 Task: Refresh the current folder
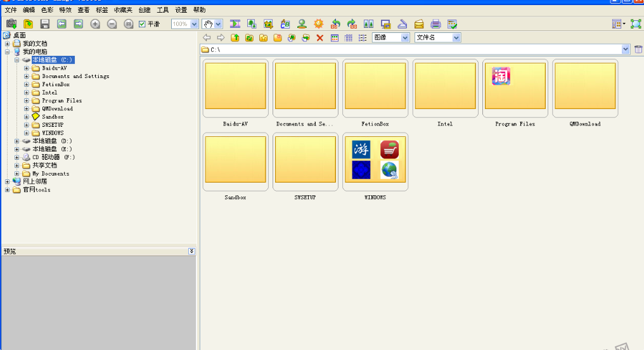pos(249,38)
